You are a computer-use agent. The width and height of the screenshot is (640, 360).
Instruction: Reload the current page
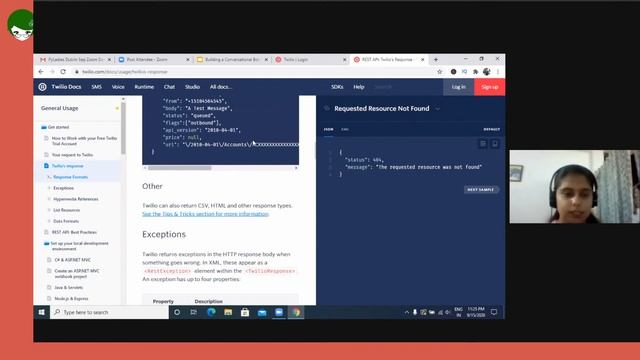coord(63,71)
